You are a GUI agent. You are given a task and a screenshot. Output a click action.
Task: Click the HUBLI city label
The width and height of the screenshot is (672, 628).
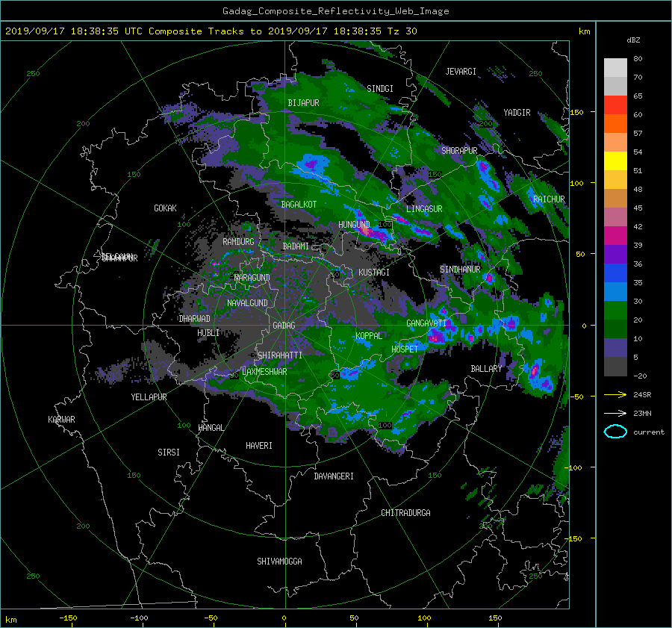tap(208, 333)
